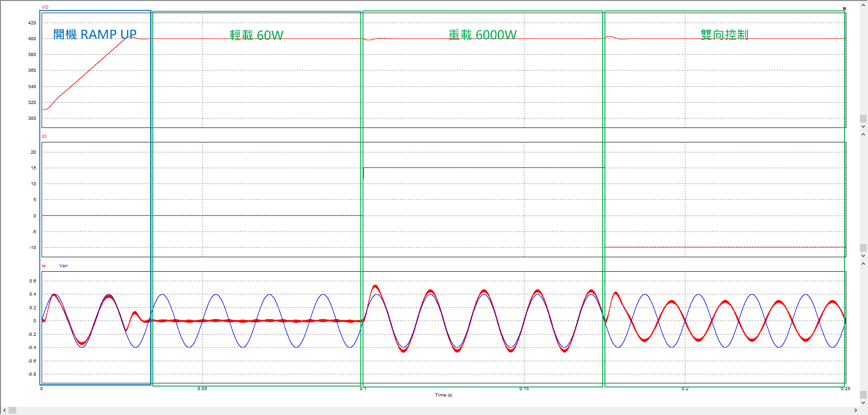Image resolution: width=868 pixels, height=415 pixels.
Task: Click the horizontal scrollbar left arrow
Action: (5, 410)
